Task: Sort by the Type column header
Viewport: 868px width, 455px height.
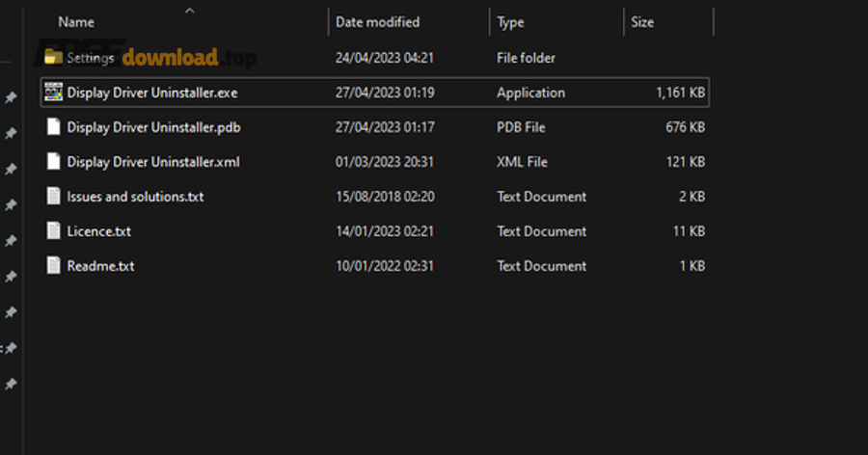Action: [510, 22]
